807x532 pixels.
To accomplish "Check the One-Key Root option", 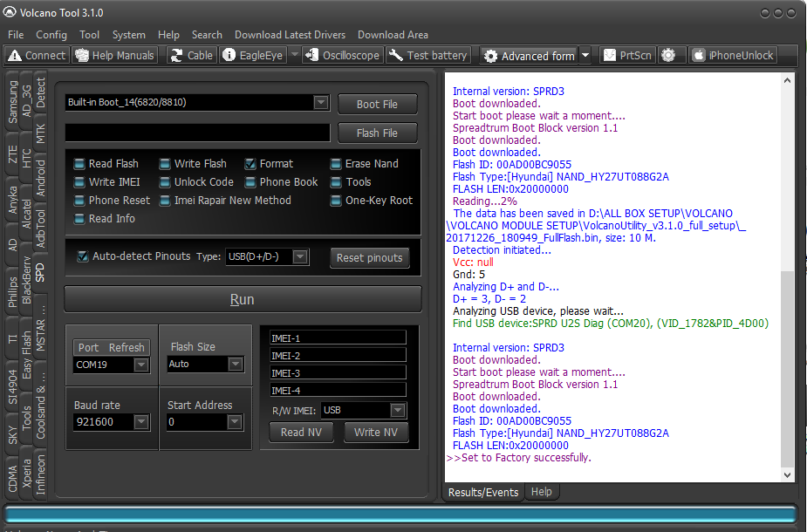I will tap(336, 201).
